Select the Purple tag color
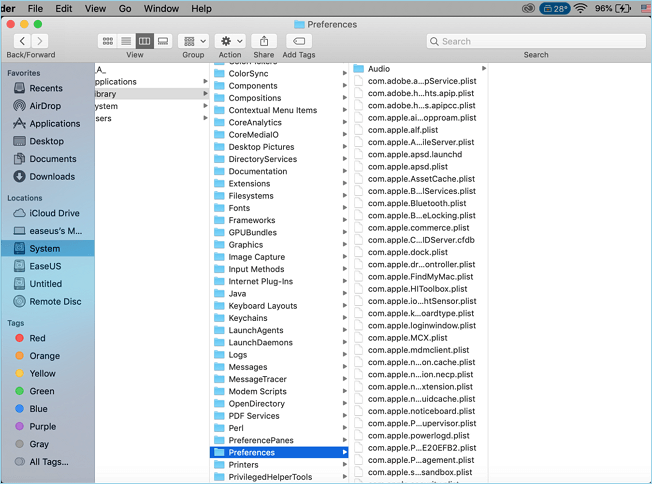Screen dimensions: 652x484 (44, 426)
